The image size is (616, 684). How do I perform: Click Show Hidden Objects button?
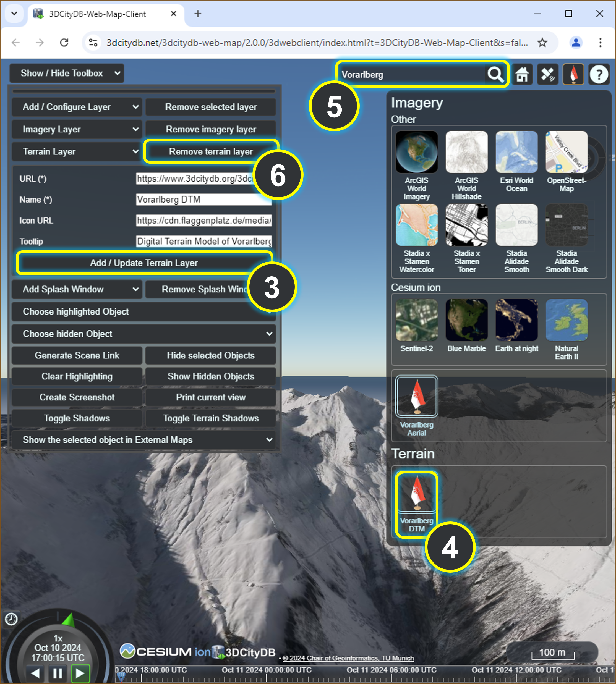210,376
